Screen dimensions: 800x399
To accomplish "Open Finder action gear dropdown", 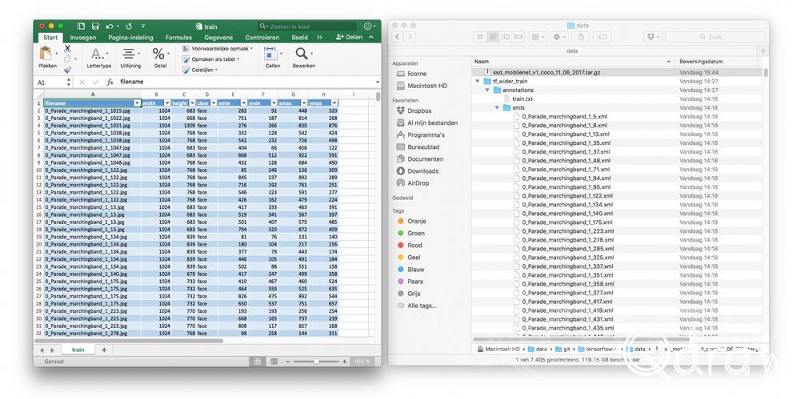I will (x=559, y=37).
